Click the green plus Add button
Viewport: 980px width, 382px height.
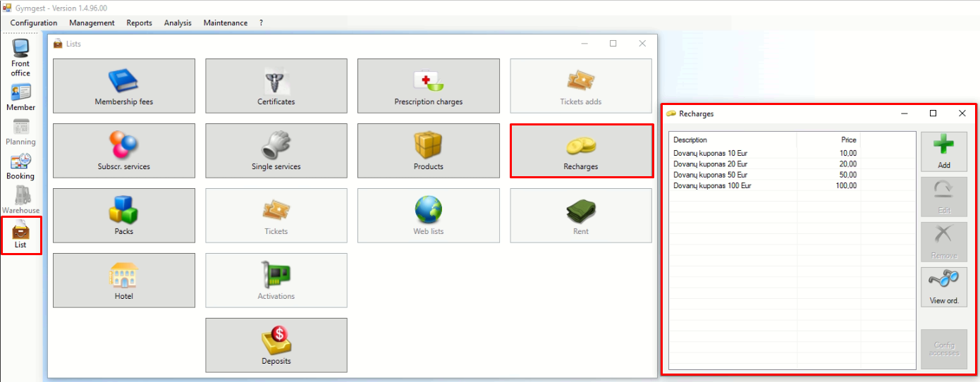[x=944, y=152]
